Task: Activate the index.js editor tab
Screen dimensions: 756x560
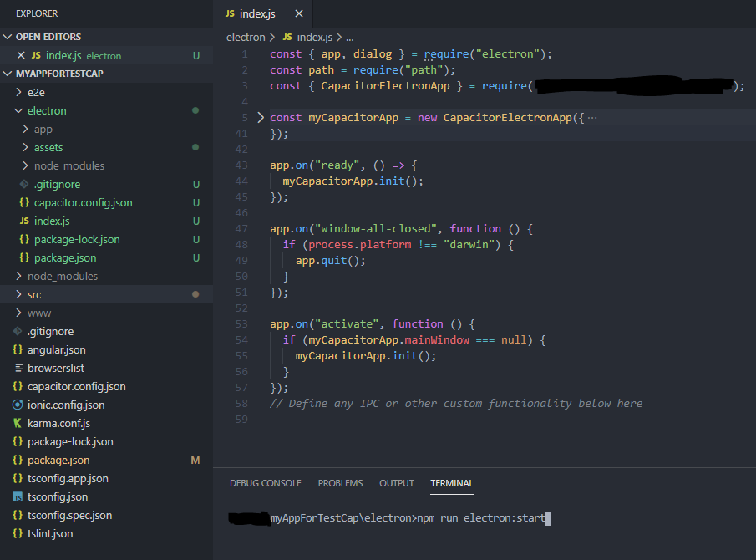Action: point(257,13)
